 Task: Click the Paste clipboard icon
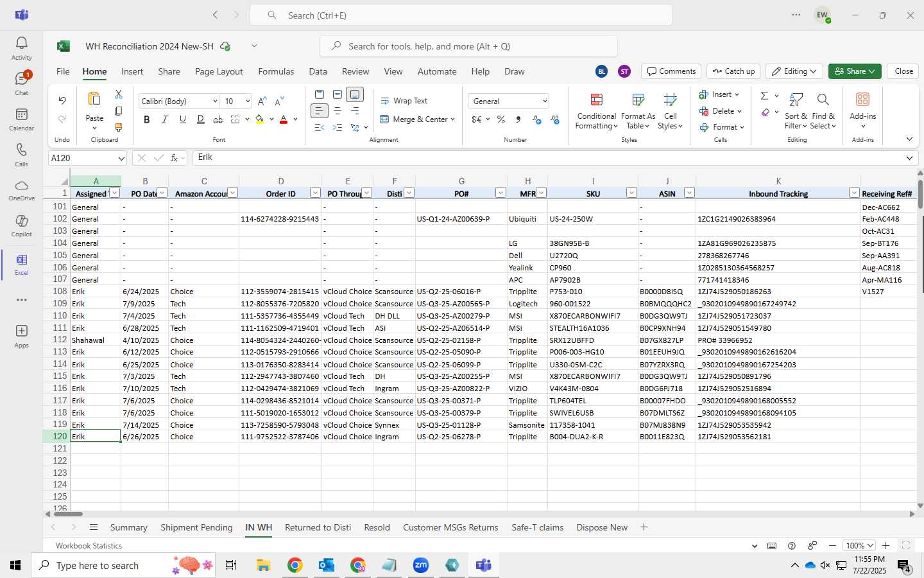click(94, 99)
